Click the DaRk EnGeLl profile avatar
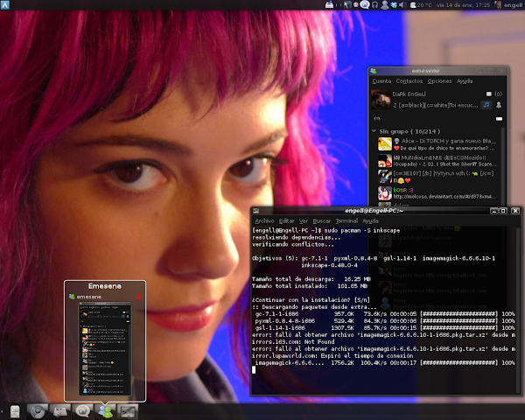The image size is (525, 420). (x=381, y=100)
